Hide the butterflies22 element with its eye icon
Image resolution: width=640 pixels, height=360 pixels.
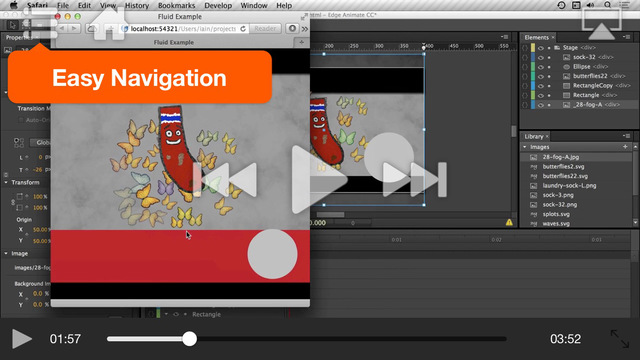pos(541,76)
